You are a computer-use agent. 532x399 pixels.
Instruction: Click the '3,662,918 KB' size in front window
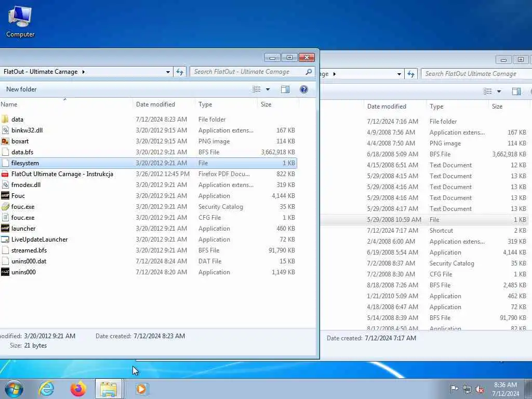278,152
